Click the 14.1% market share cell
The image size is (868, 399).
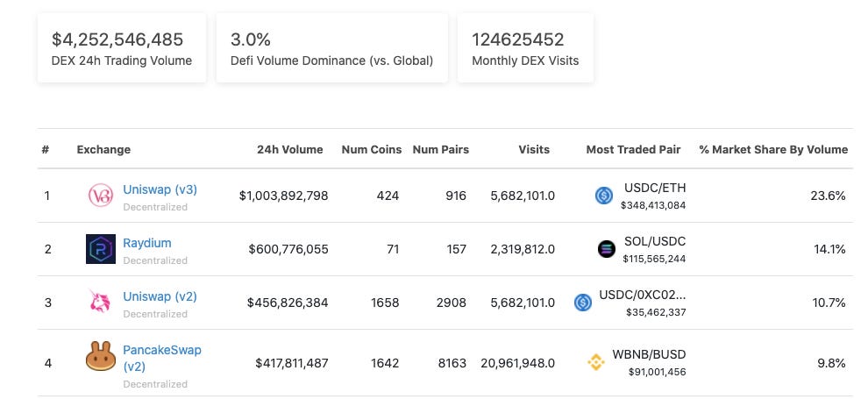point(829,249)
